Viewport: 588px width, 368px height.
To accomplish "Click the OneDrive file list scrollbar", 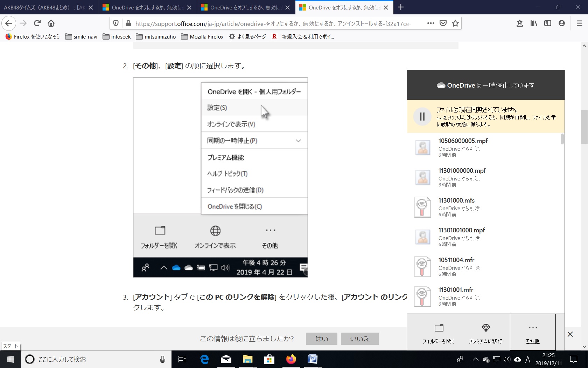I will (562, 139).
